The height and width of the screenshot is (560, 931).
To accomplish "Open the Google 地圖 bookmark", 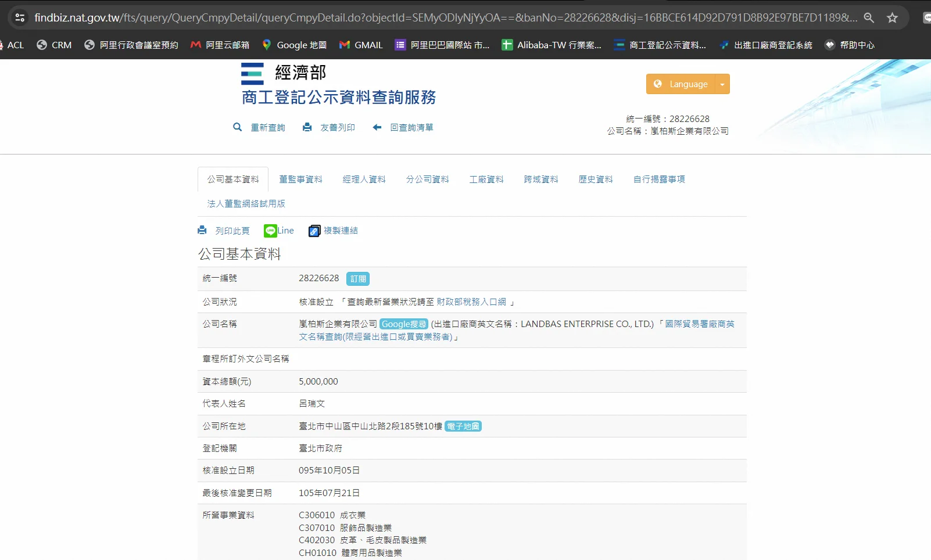I will [x=295, y=45].
